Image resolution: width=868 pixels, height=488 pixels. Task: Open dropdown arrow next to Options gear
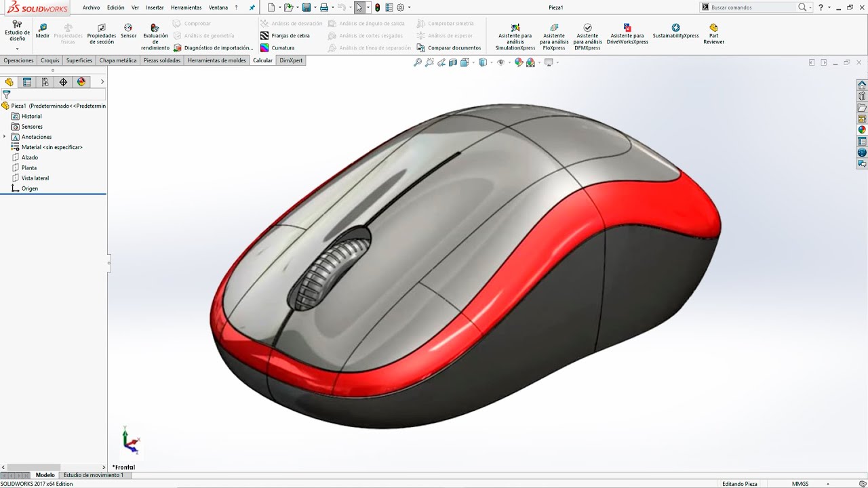(409, 7)
